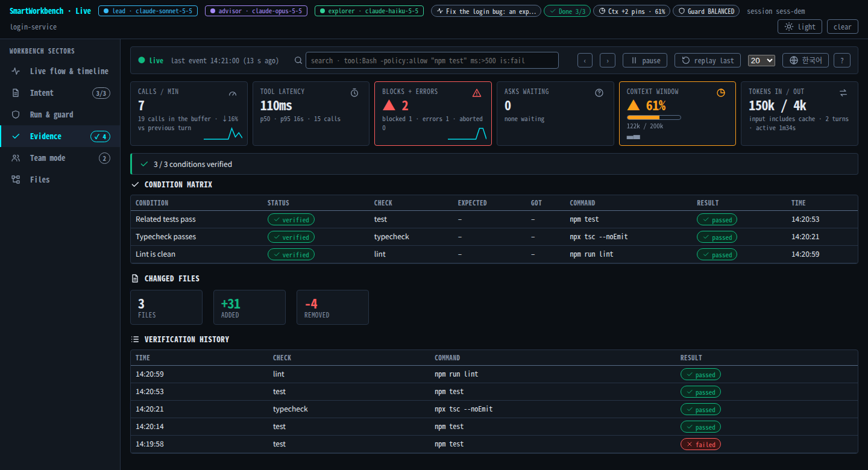868x470 pixels.
Task: Click the +31 Added card
Action: tap(250, 307)
